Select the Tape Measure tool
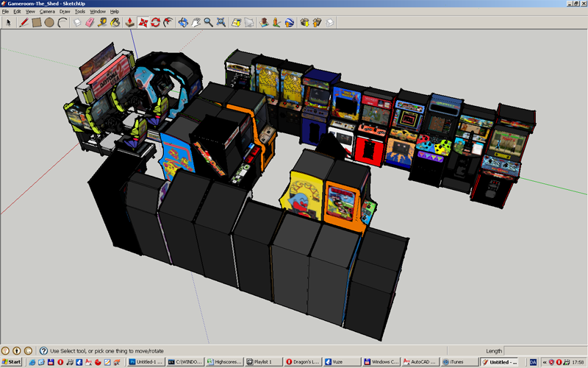Viewport: 588px width, 368px height. (x=102, y=23)
